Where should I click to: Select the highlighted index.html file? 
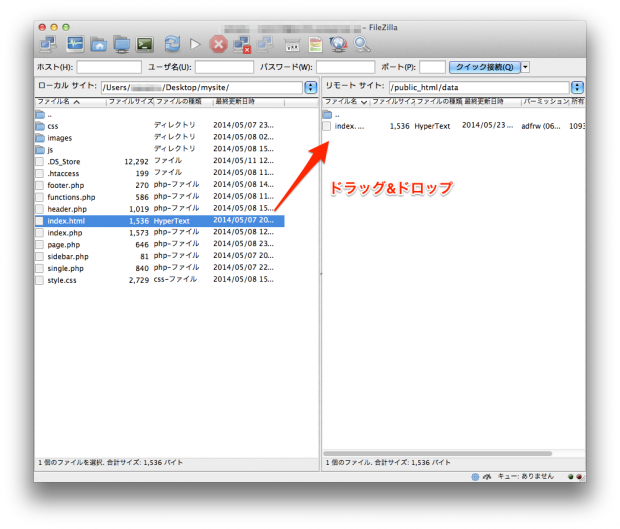pyautogui.click(x=160, y=221)
